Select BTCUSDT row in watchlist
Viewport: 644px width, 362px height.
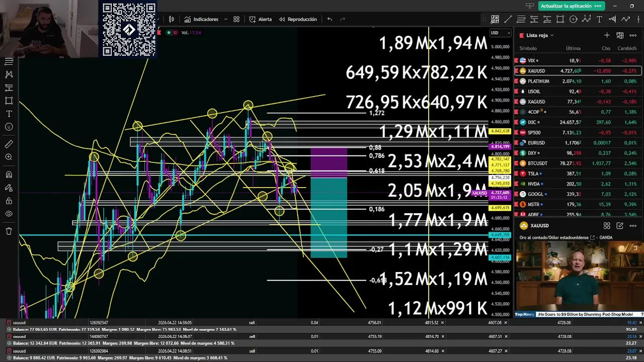click(578, 163)
